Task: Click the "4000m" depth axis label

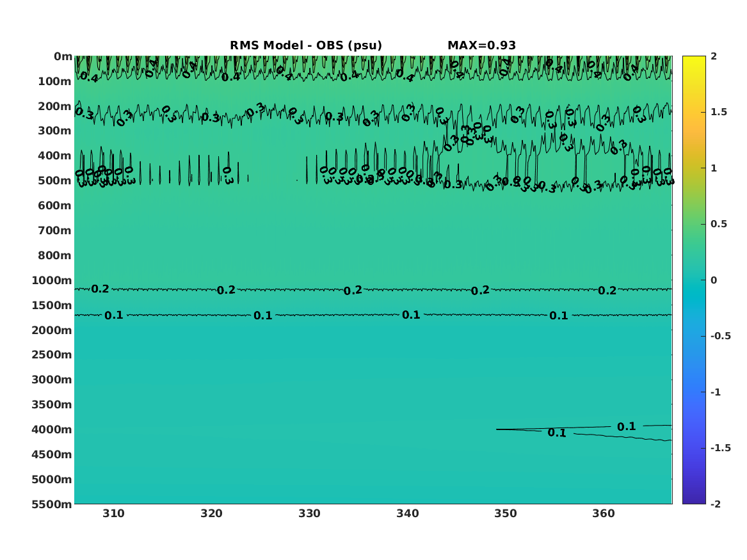Action: tap(52, 429)
